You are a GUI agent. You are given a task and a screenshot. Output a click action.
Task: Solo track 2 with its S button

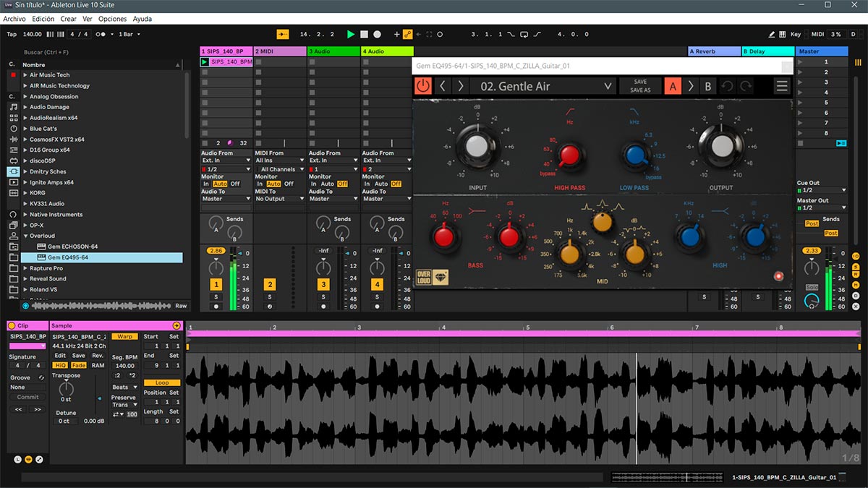pyautogui.click(x=269, y=297)
